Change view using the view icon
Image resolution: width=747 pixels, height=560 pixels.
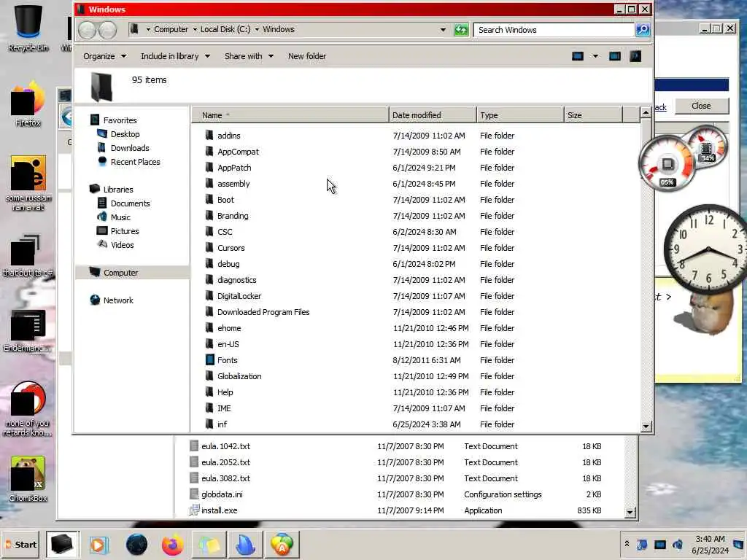pyautogui.click(x=578, y=56)
